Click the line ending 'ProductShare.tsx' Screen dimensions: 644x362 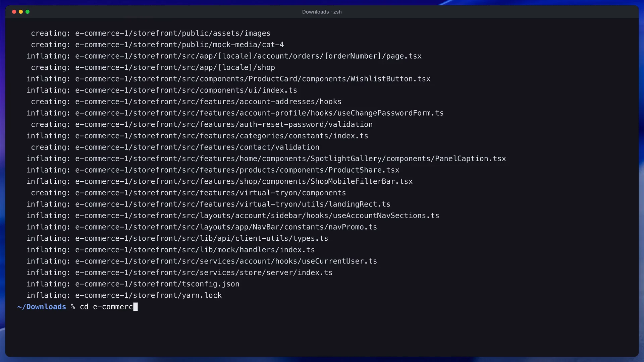(x=213, y=170)
